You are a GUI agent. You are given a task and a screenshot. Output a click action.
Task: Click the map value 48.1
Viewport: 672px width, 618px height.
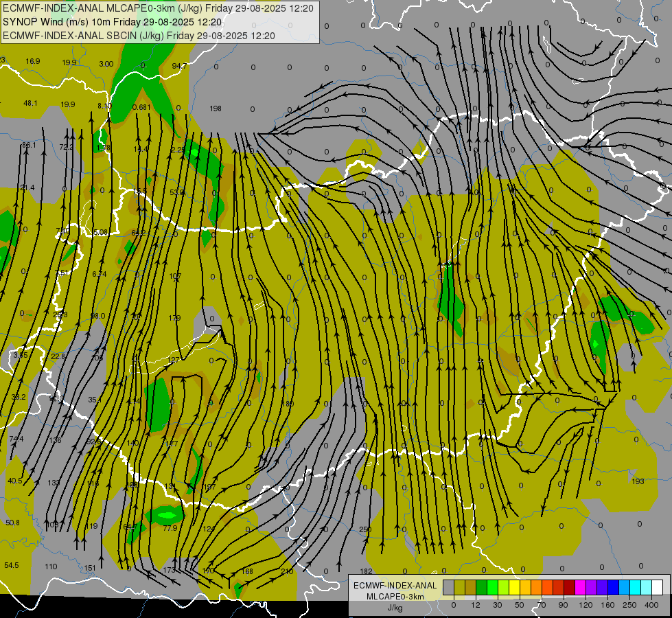point(30,103)
